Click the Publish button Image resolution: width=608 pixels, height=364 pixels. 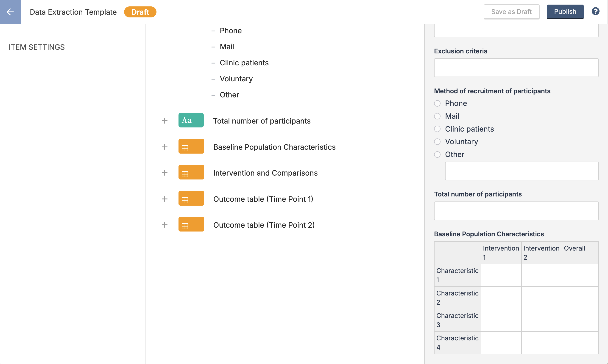(x=565, y=11)
